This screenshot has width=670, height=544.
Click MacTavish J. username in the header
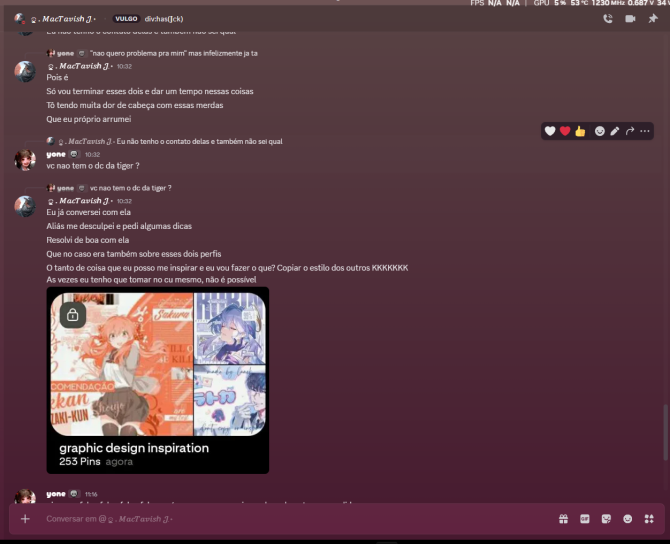63,19
